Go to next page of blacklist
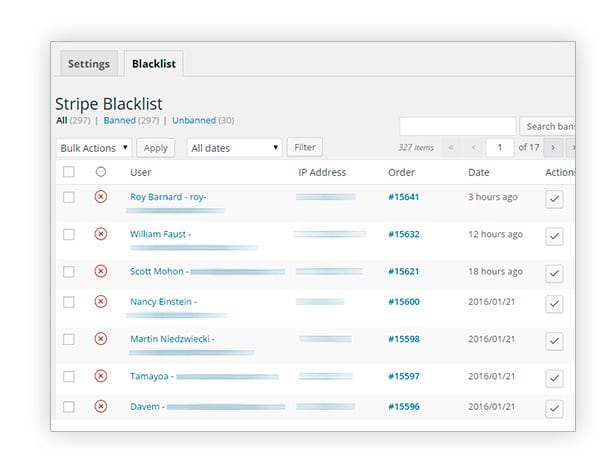 click(x=553, y=147)
